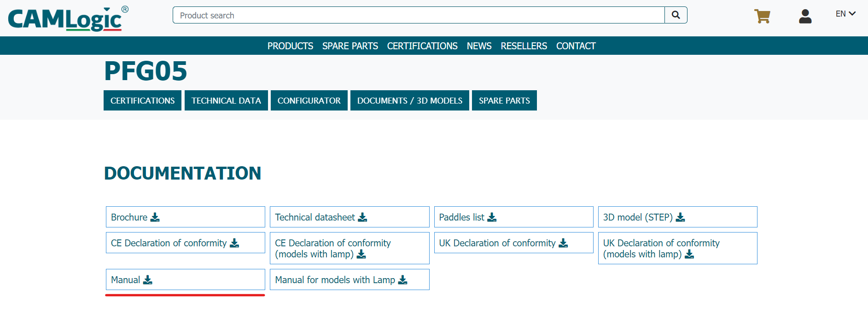Download the CE Declaration of conformity
This screenshot has width=868, height=314.
(186, 243)
